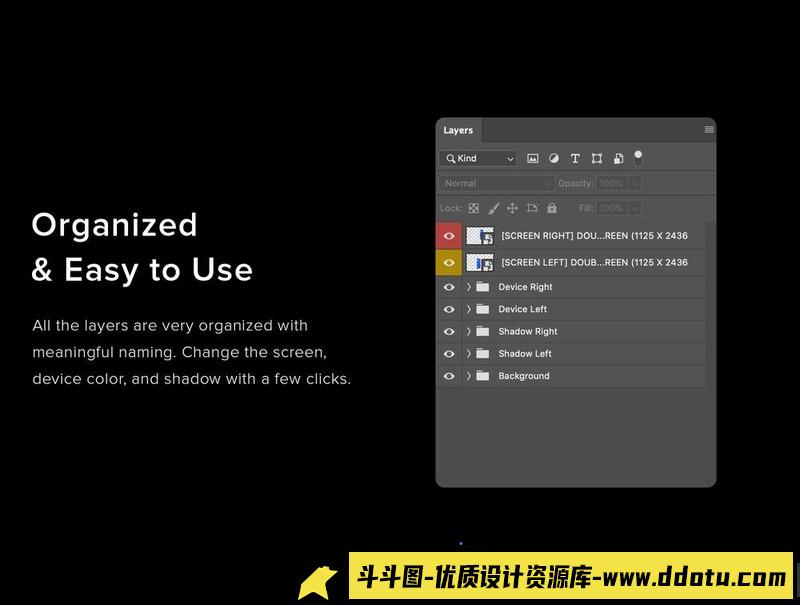Image resolution: width=800 pixels, height=605 pixels.
Task: Hide the SCREEN RIGHT layer
Action: coord(451,236)
